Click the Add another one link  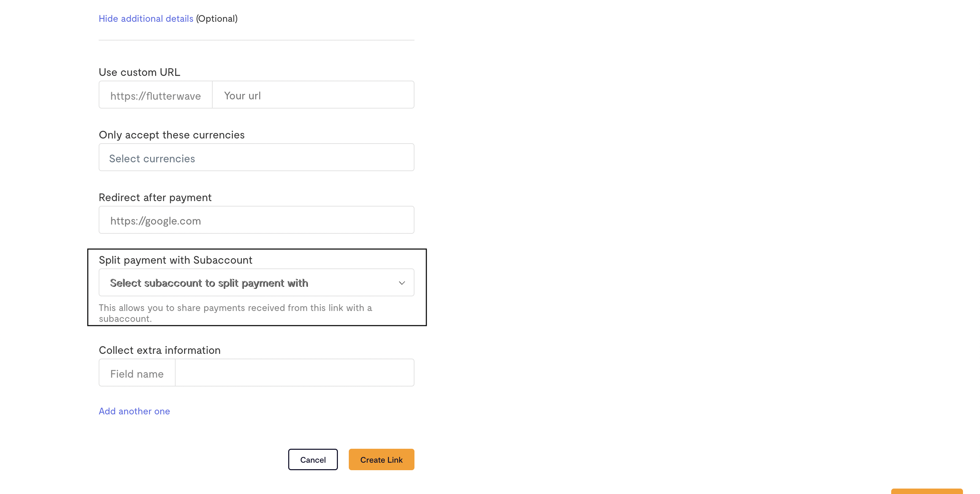pyautogui.click(x=134, y=411)
